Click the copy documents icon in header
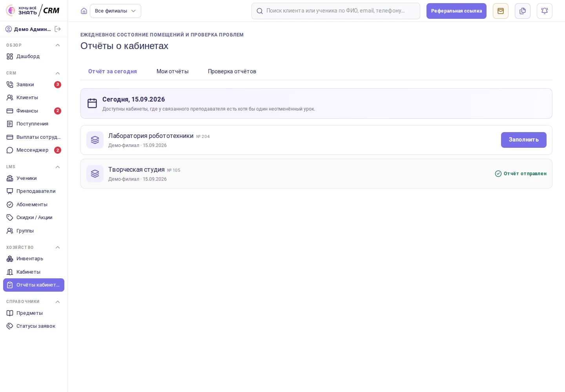 pyautogui.click(x=523, y=11)
